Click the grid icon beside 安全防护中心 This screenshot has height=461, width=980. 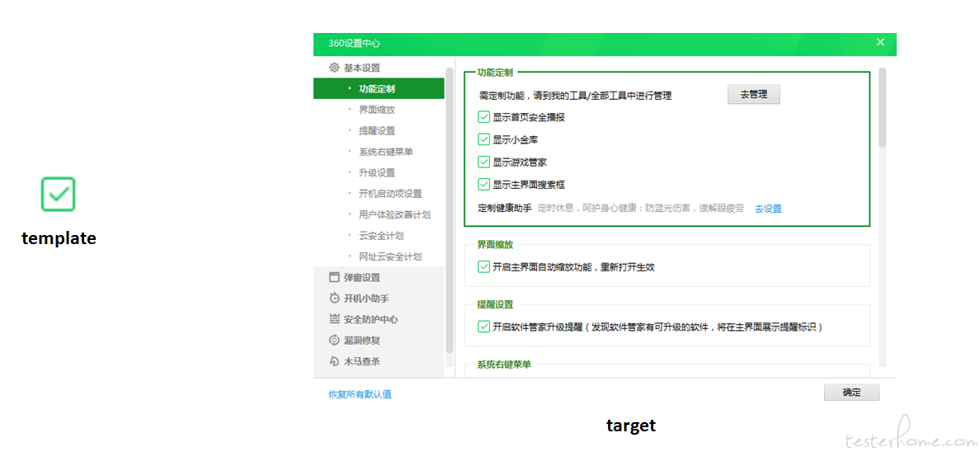coord(334,319)
